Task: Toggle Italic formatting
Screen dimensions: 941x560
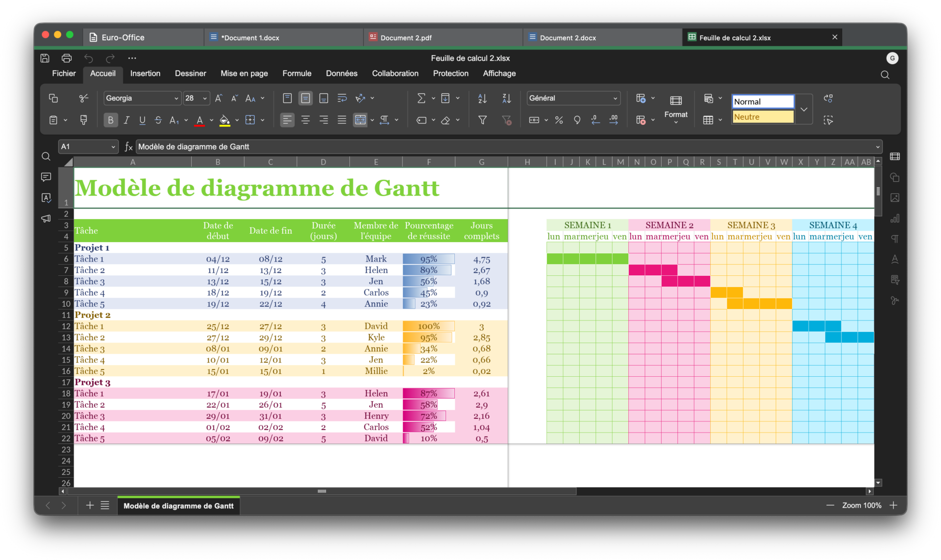Action: tap(126, 120)
